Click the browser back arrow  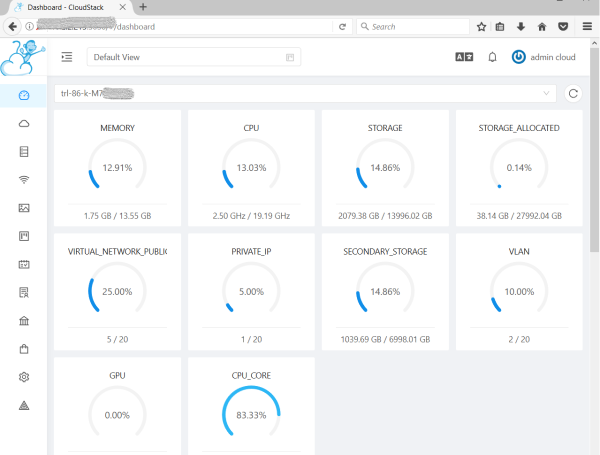click(12, 26)
